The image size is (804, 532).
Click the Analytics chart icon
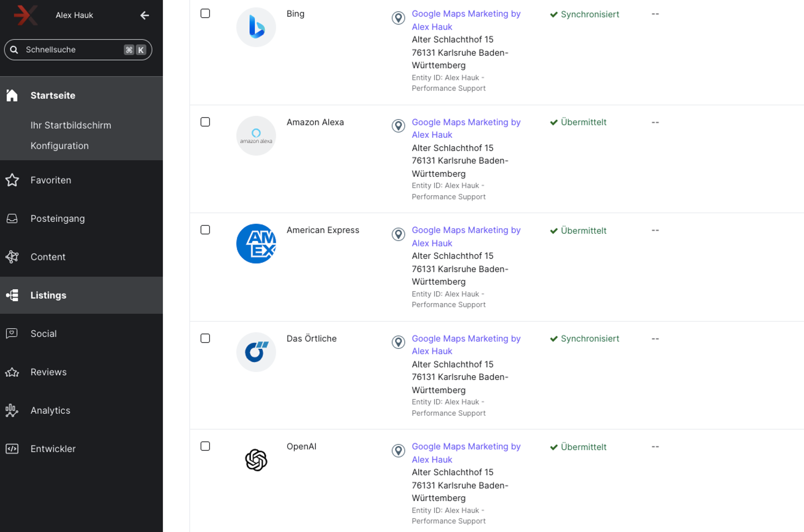(12, 411)
